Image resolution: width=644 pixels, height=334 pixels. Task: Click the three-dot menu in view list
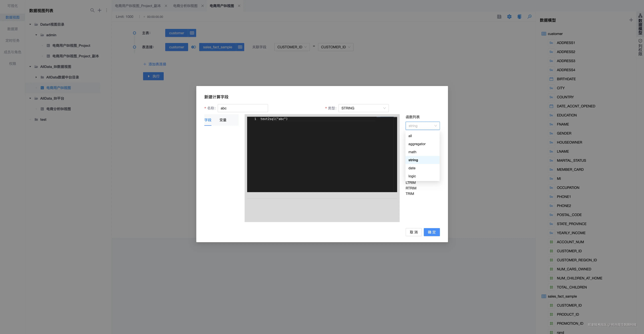pos(106,10)
